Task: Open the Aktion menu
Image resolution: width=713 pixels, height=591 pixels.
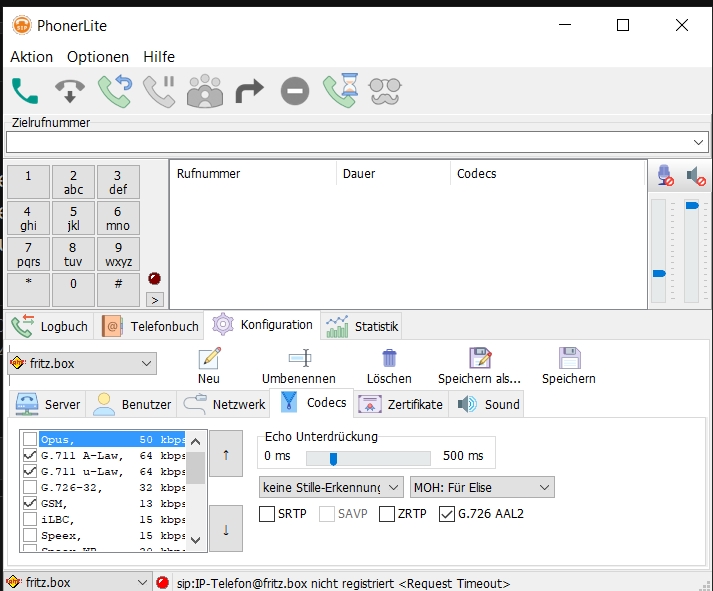Action: coord(31,57)
